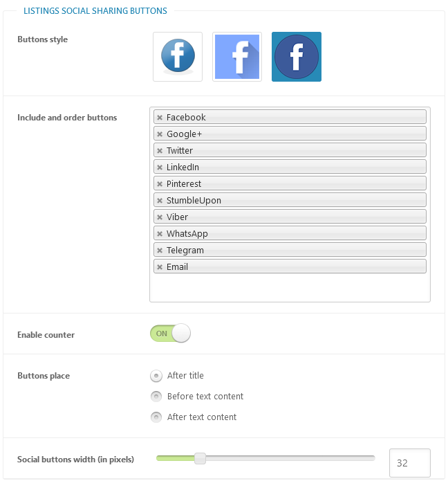Click the social buttons width slider handle
Viewport: 448px width, 481px height.
pyautogui.click(x=200, y=458)
